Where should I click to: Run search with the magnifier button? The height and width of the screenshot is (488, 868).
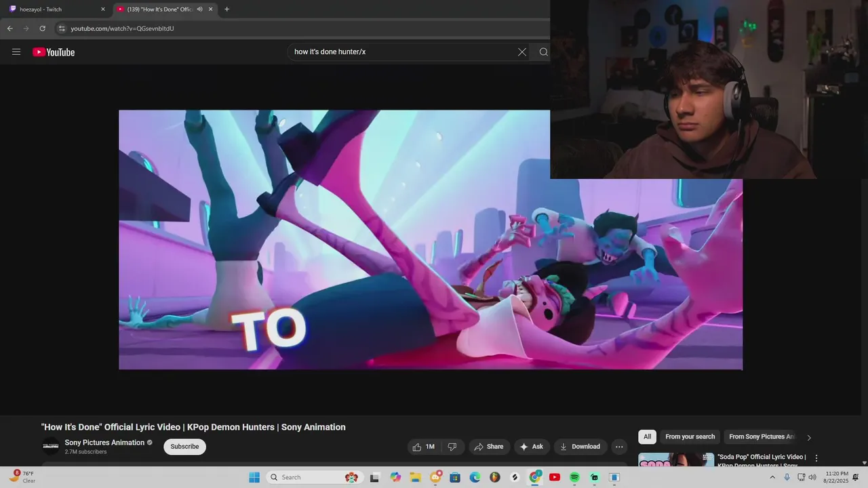[x=543, y=52]
